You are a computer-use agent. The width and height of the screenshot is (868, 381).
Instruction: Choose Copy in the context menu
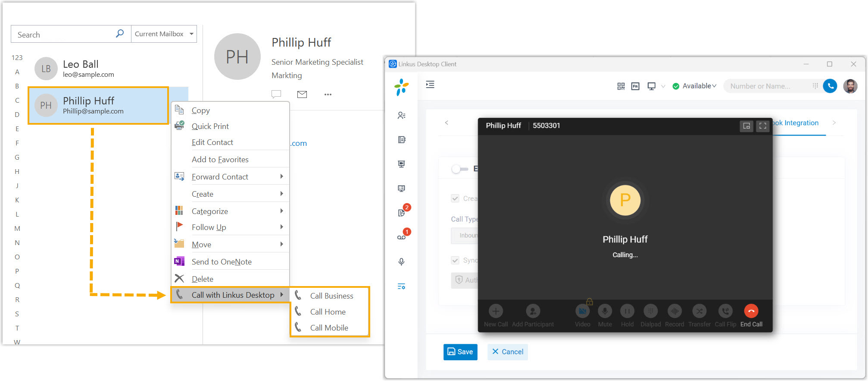click(x=231, y=110)
